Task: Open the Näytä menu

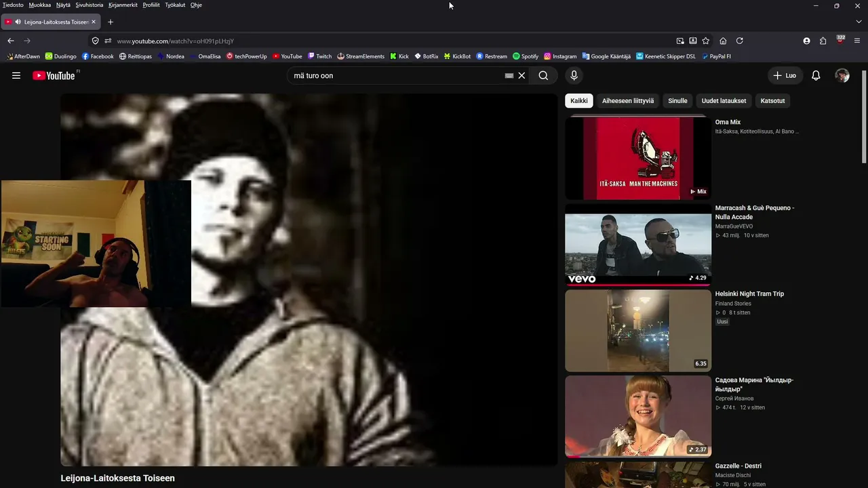Action: [x=63, y=5]
